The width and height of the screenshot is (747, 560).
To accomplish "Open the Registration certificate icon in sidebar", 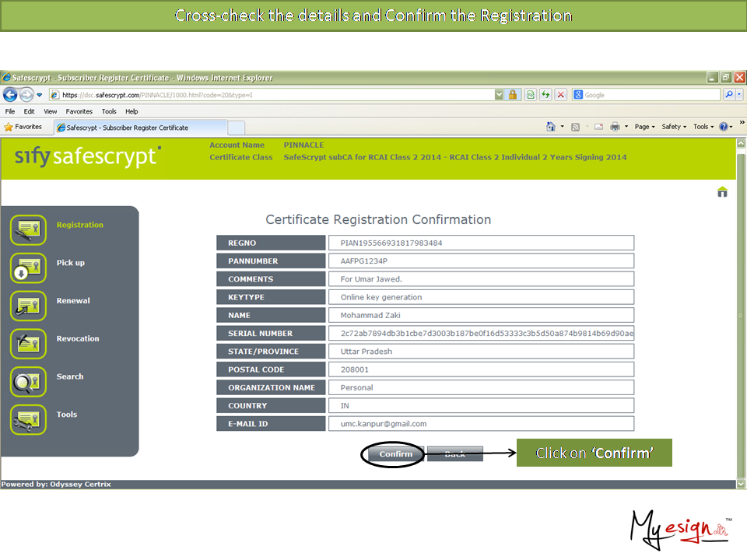I will (29, 229).
